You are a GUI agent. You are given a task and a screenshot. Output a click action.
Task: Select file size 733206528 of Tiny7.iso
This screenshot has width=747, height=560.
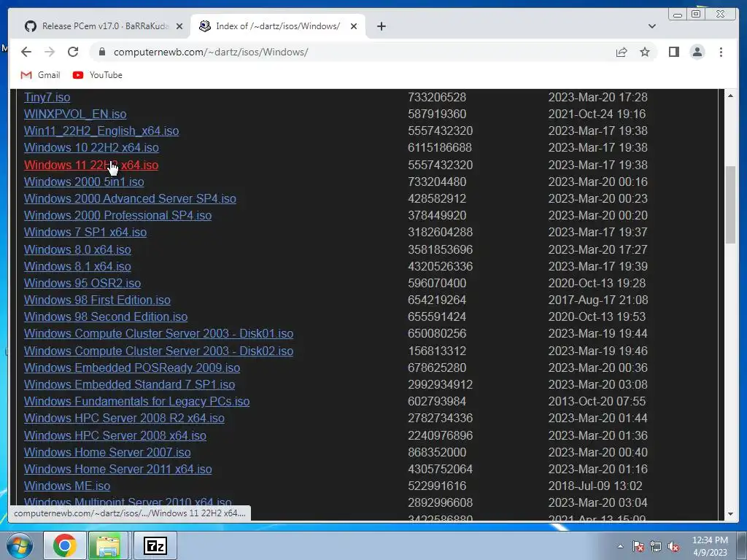[x=437, y=97]
